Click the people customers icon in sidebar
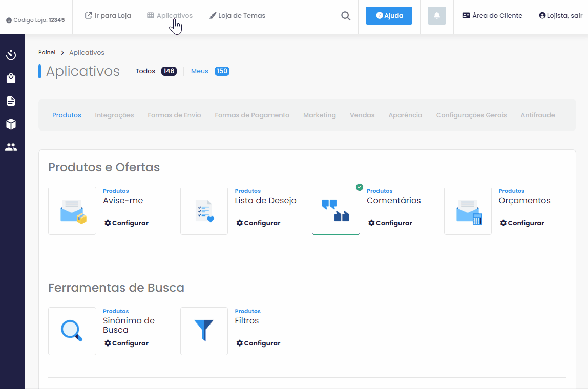This screenshot has width=588, height=389. [x=11, y=147]
